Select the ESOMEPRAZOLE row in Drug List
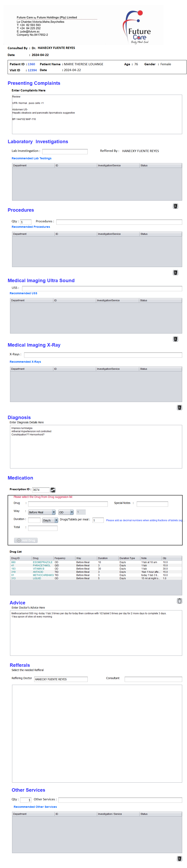The width and height of the screenshot is (187, 868). pos(43,562)
